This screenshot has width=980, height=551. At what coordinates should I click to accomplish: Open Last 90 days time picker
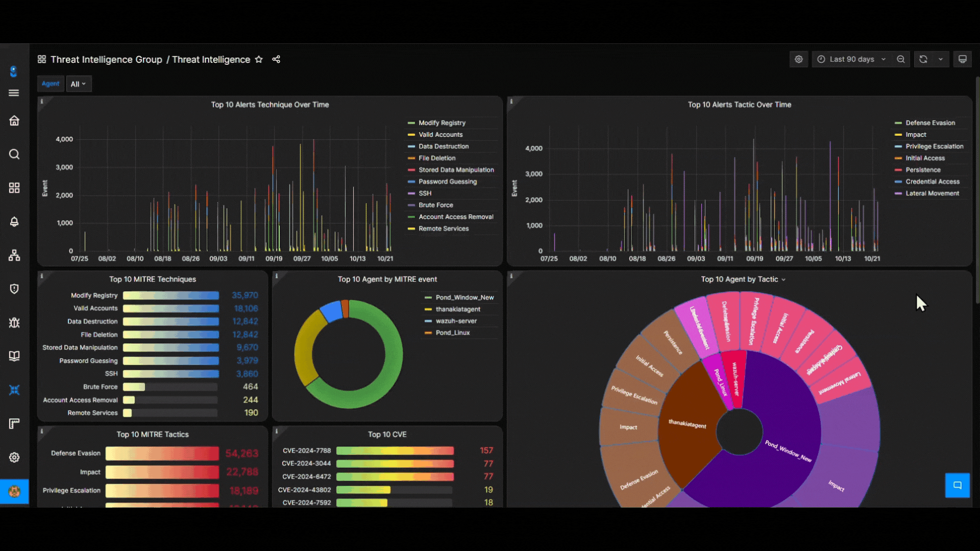click(x=851, y=59)
